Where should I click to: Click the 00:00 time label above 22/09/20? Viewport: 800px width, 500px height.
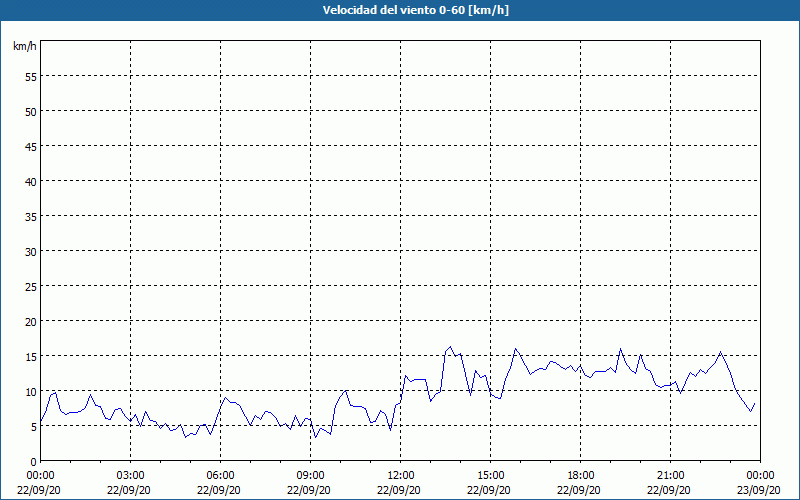[x=40, y=476]
